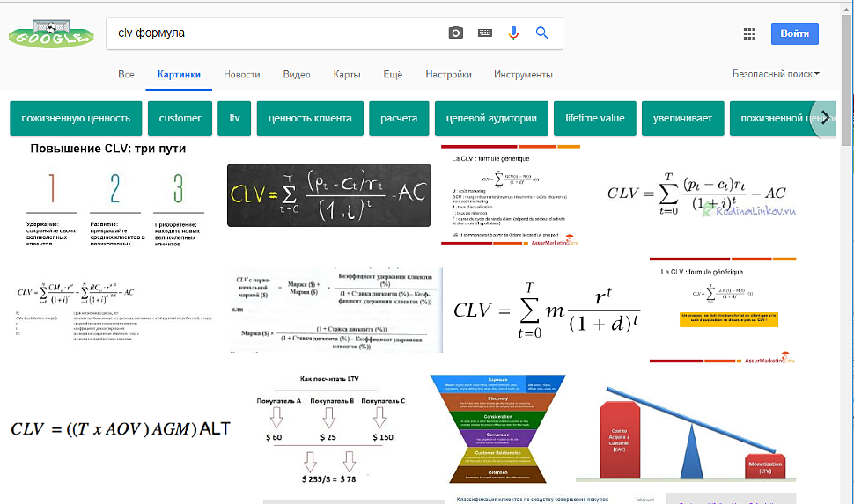This screenshot has height=504, width=854.
Task: Open Инструменты search tools
Action: (523, 75)
